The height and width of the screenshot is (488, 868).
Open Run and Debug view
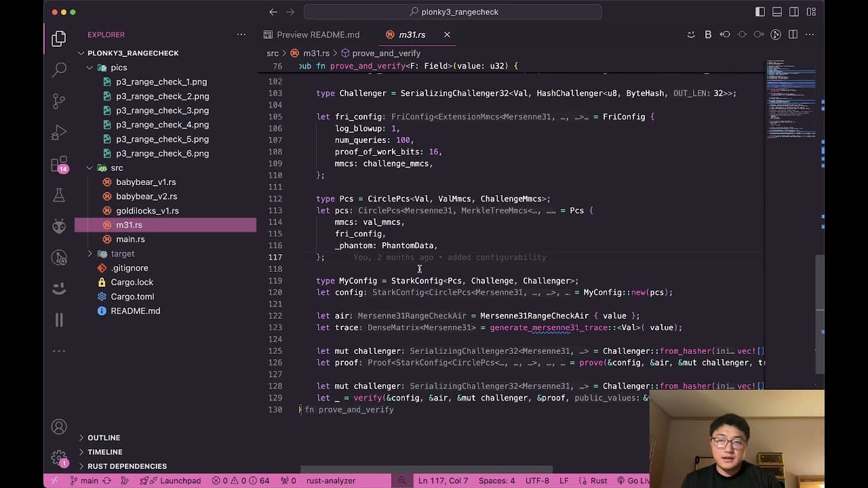point(59,132)
